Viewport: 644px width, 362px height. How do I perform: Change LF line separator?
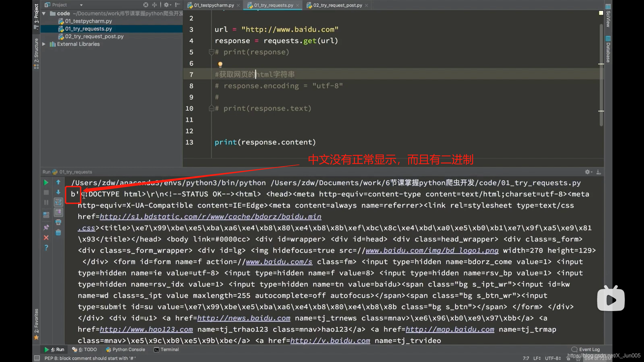point(537,358)
